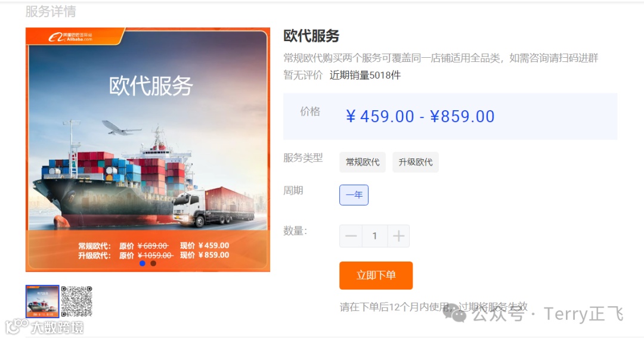Click the WeChat icon in watermark
This screenshot has height=339, width=644.
coord(454,313)
